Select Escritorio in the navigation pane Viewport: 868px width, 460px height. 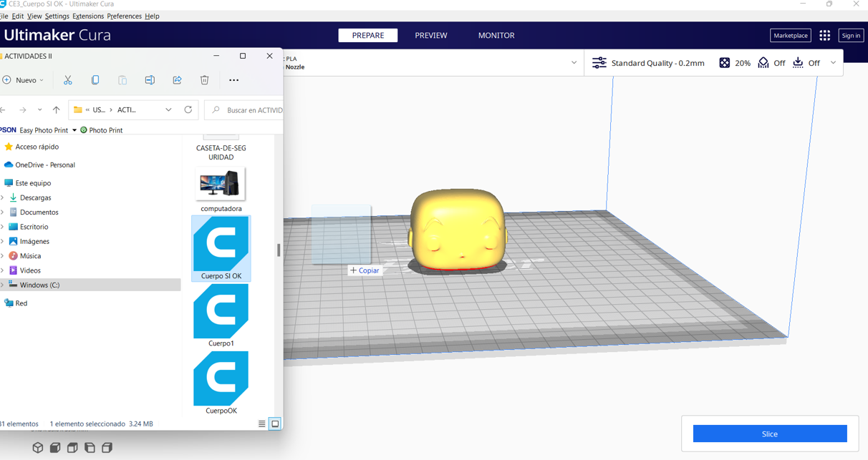pos(29,227)
